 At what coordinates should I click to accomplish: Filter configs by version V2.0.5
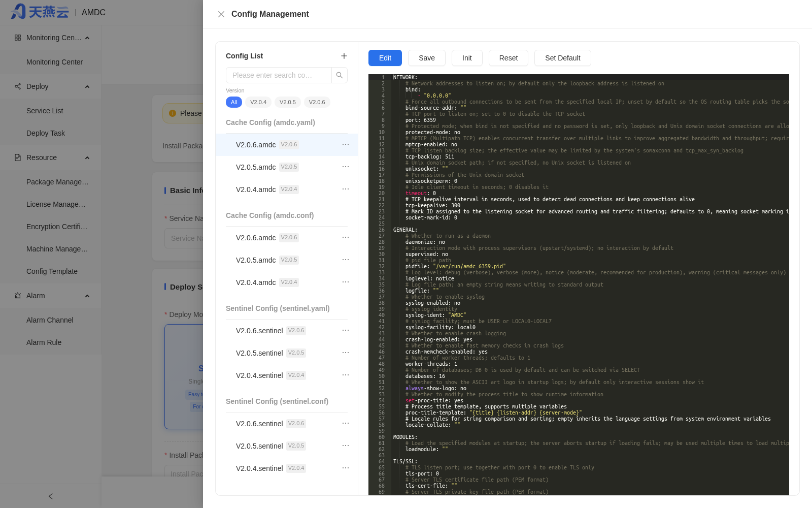288,102
